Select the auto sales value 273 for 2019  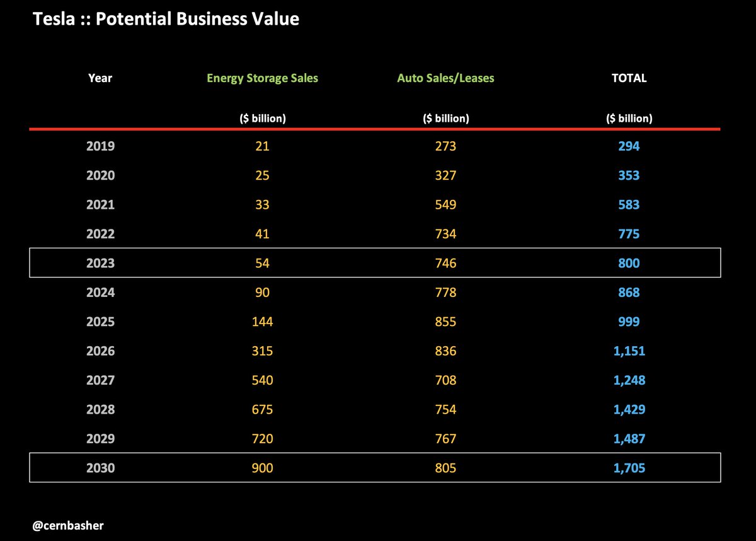tap(445, 146)
